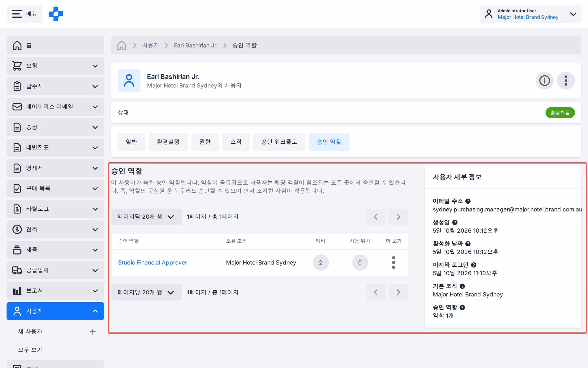Switch to the 조직 tab
Screen dimensions: 588x368
[x=236, y=142]
